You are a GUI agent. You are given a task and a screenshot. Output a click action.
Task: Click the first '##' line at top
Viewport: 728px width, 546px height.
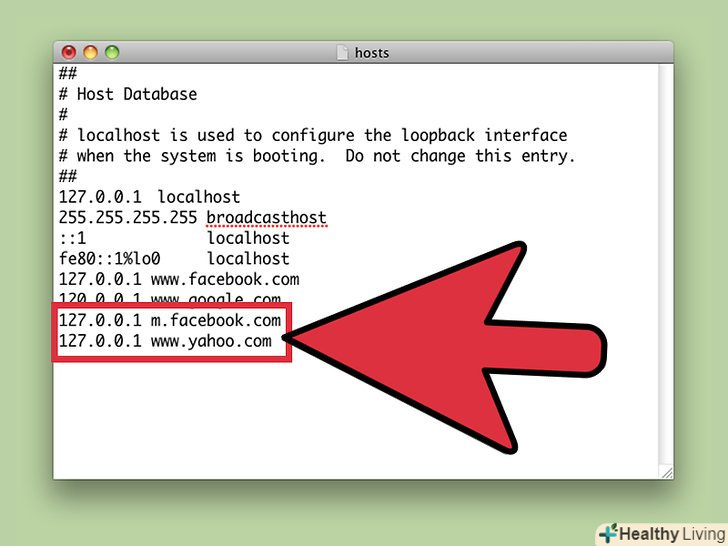coord(68,73)
